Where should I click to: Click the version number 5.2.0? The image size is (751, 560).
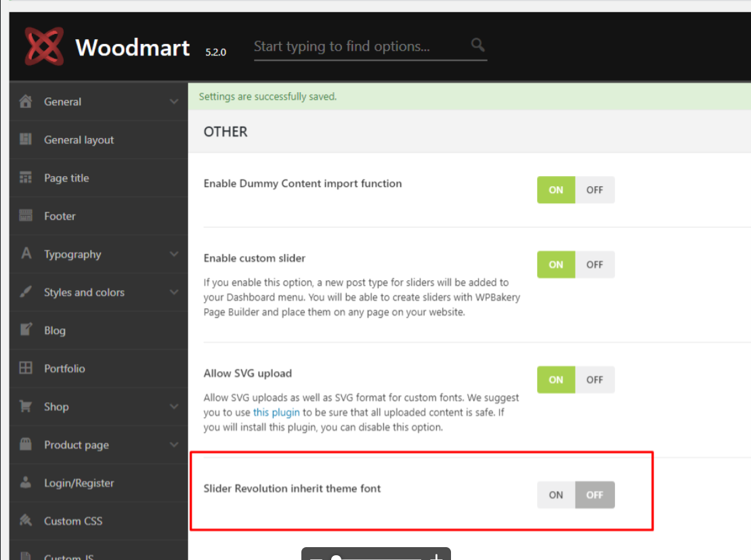(x=215, y=52)
